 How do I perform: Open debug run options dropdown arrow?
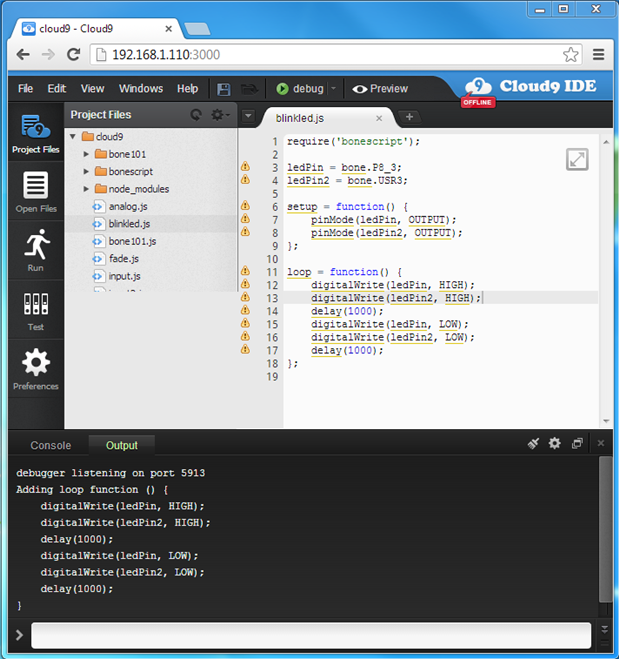[x=334, y=89]
